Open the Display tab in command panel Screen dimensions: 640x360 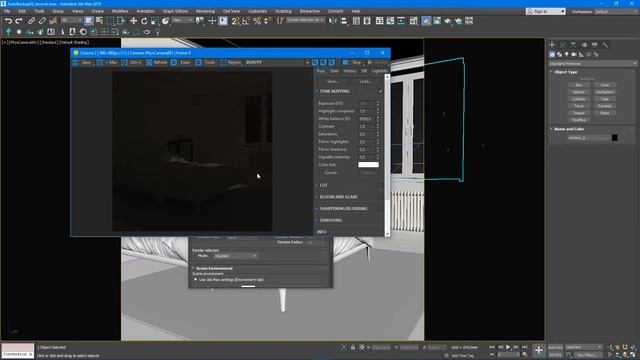[x=595, y=44]
